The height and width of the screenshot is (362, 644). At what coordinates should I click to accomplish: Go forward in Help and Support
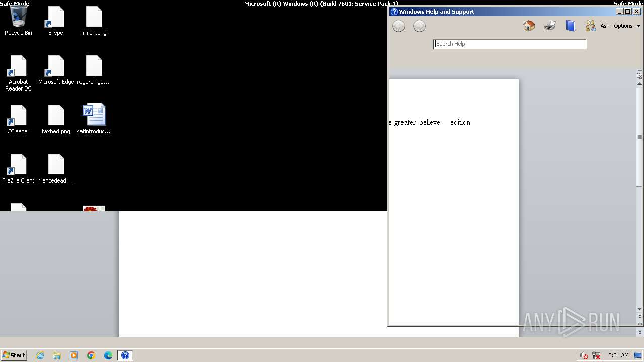[419, 26]
